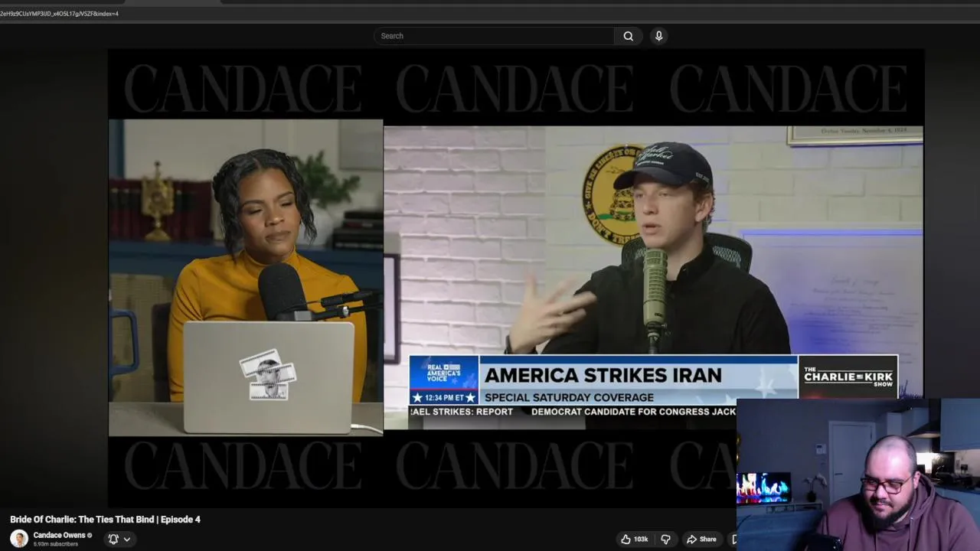
Task: Click the webcam overlay of bearded man
Action: pos(858,474)
